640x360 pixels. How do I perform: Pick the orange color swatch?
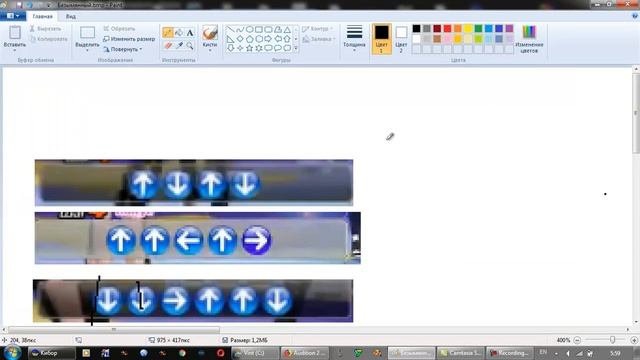[458, 29]
